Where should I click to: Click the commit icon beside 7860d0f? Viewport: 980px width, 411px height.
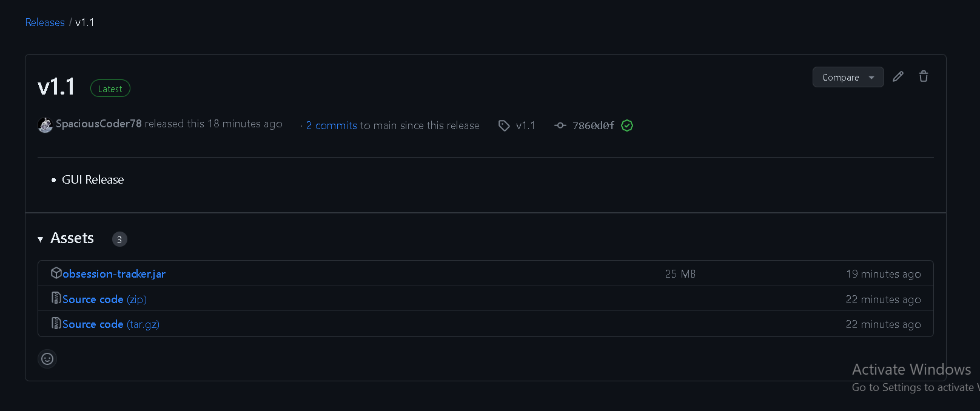(559, 125)
